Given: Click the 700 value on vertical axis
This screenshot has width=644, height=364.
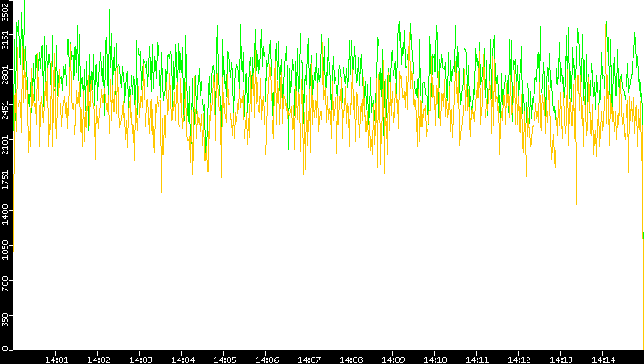Looking at the screenshot, I should point(4,284).
